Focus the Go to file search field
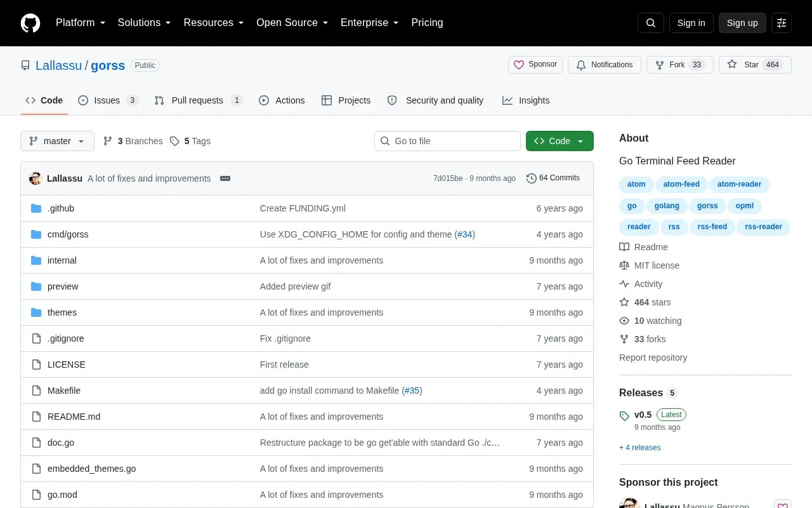 (x=447, y=141)
